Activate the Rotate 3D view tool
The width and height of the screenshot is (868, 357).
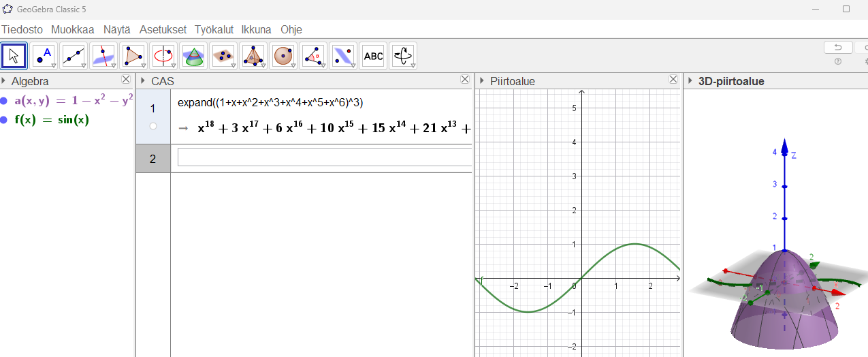[403, 56]
